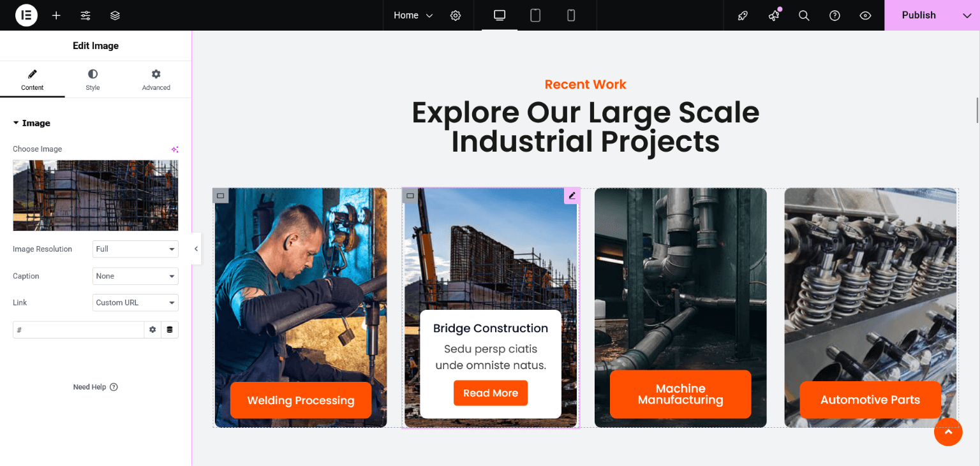Click container handle on bridge construction card
This screenshot has height=466, width=980.
410,196
